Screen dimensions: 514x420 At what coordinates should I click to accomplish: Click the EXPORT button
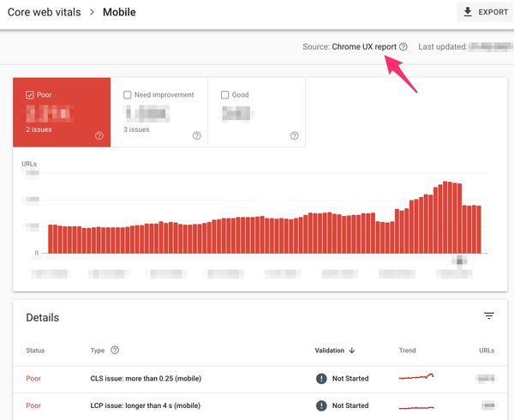click(485, 12)
